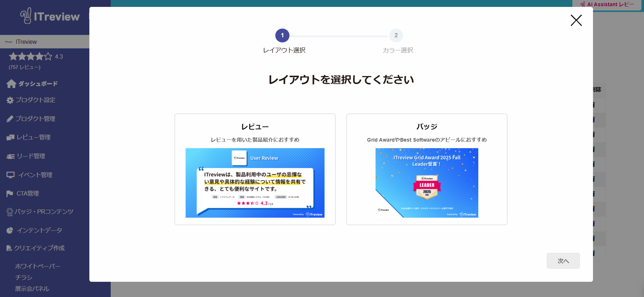
Task: Go to step 1 レイアウト選択
Action: (282, 35)
